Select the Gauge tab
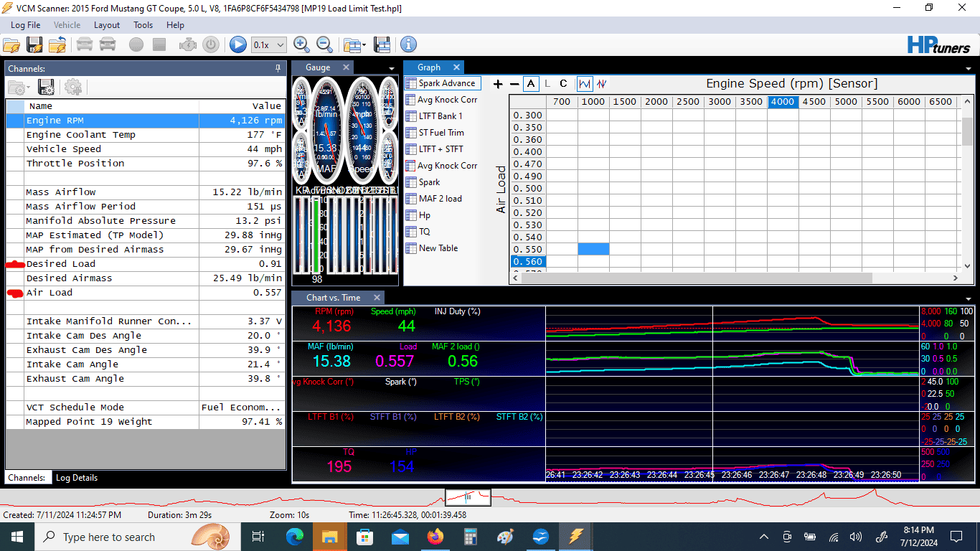Viewport: 980px width, 551px height. [318, 67]
